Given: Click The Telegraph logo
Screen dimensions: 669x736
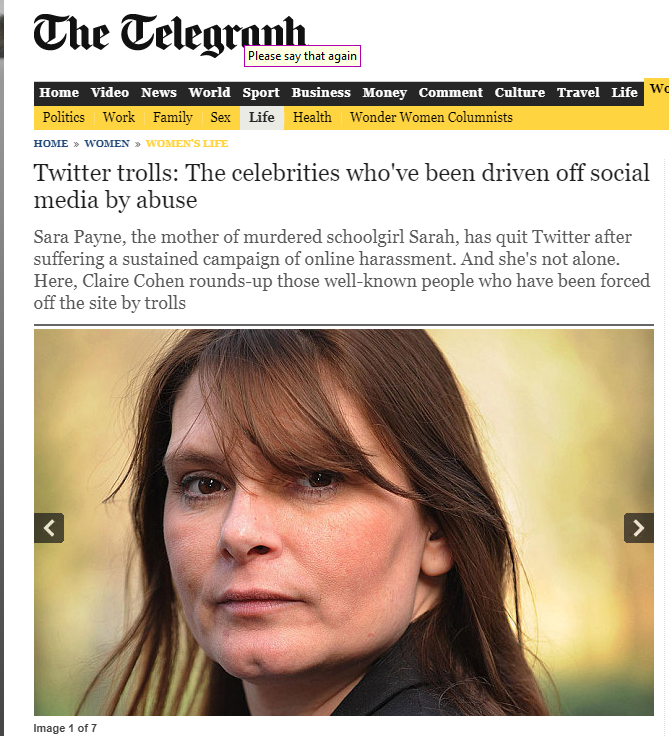Looking at the screenshot, I should click(x=170, y=36).
